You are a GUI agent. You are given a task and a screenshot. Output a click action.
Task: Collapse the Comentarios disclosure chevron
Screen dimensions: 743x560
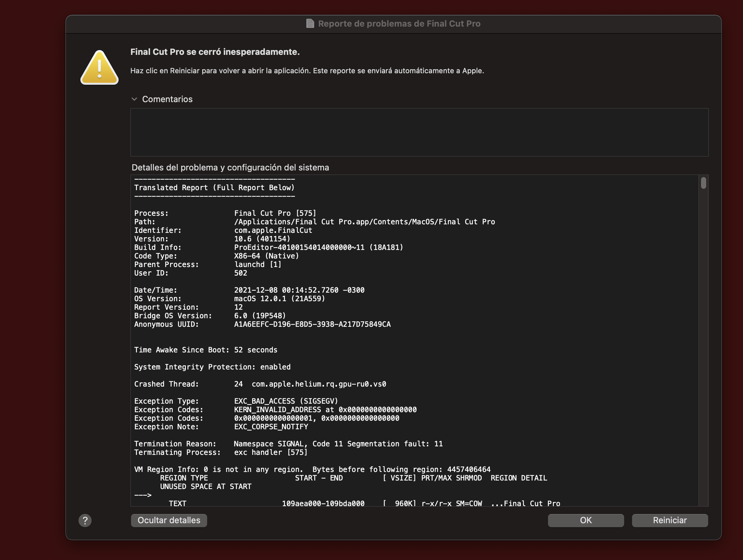coord(134,99)
